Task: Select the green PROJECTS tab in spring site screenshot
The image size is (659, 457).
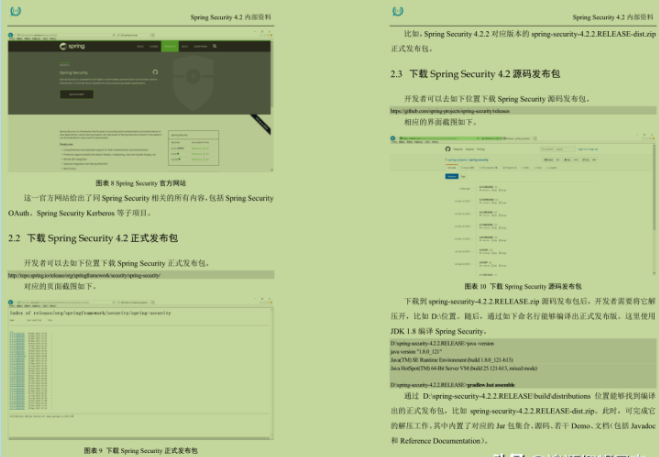Action: point(170,46)
